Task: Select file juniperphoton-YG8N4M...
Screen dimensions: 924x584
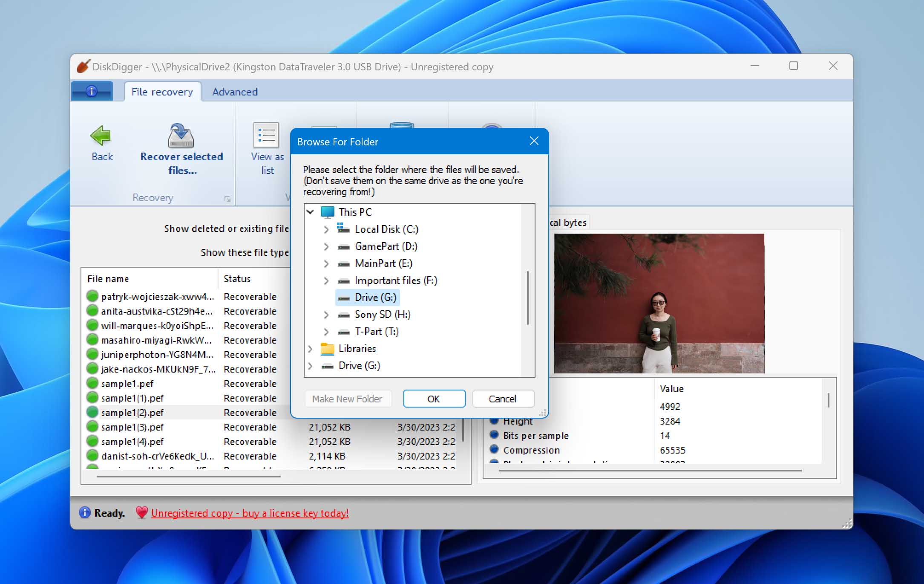Action: click(x=157, y=355)
